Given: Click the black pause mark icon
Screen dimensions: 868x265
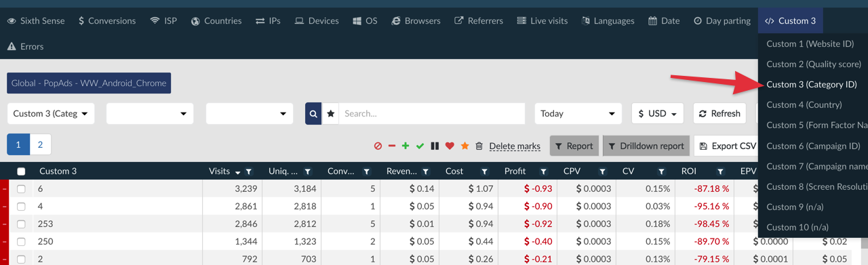Looking at the screenshot, I should [x=435, y=146].
